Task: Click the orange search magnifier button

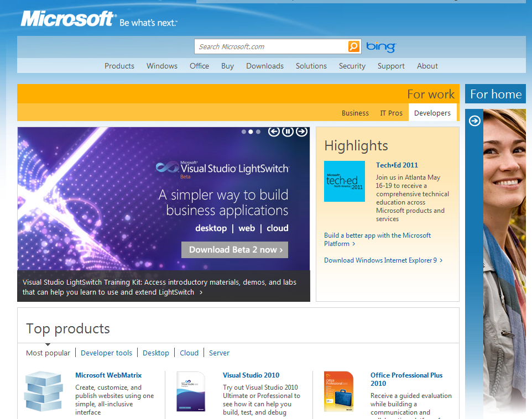Action: point(353,46)
